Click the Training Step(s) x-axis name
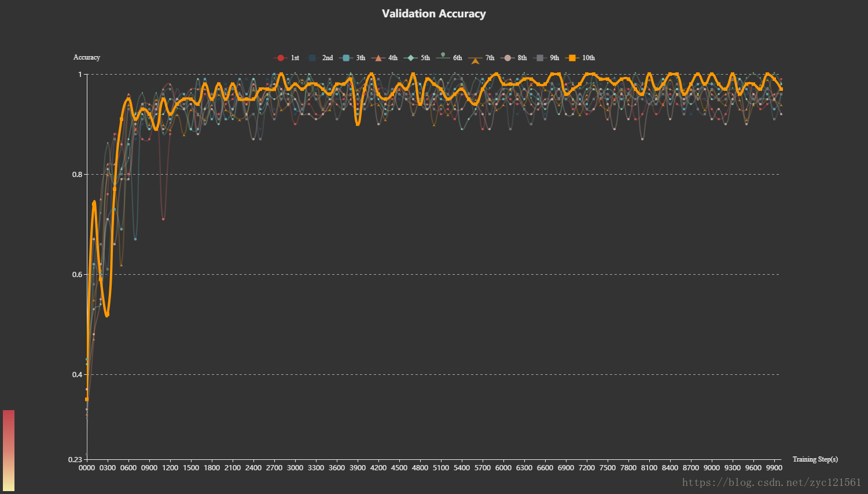The width and height of the screenshot is (868, 494). (x=815, y=459)
